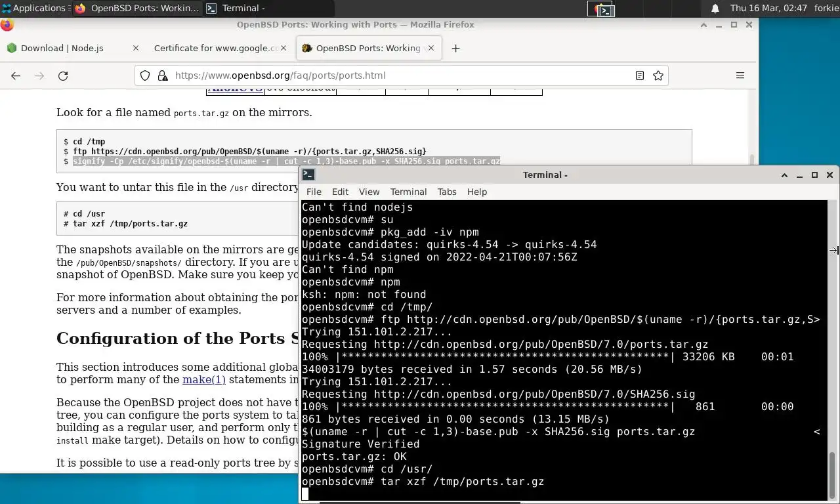Shade the Firefox window with up arrow
Image resolution: width=840 pixels, height=504 pixels.
tap(703, 24)
